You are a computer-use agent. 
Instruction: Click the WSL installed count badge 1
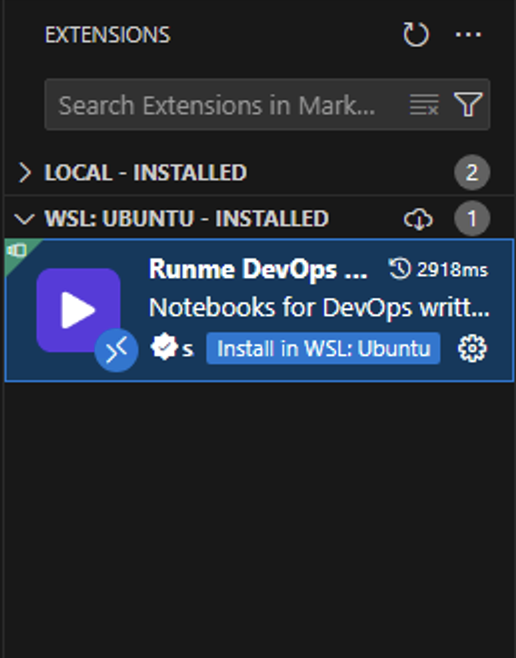point(472,219)
